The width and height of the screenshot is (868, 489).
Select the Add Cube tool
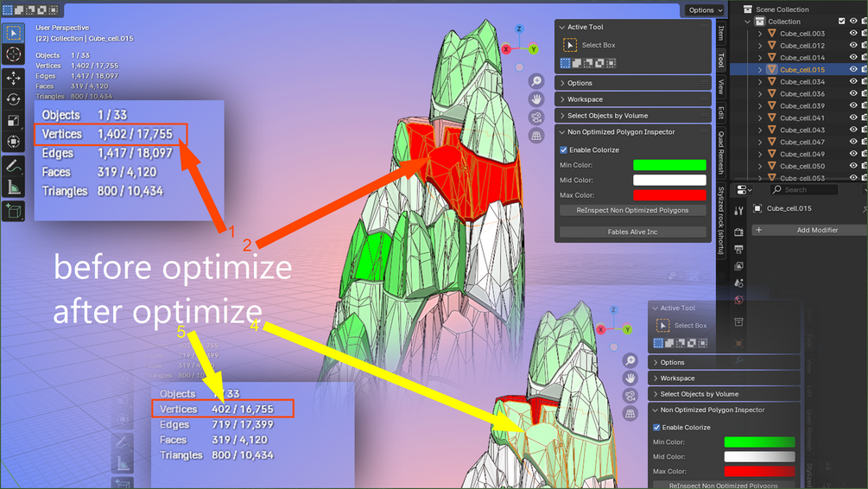(13, 211)
